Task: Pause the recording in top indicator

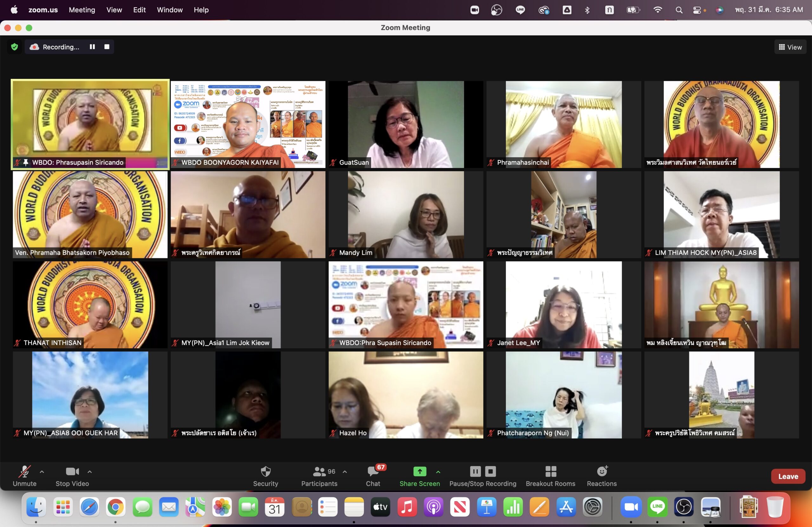Action: (x=92, y=47)
